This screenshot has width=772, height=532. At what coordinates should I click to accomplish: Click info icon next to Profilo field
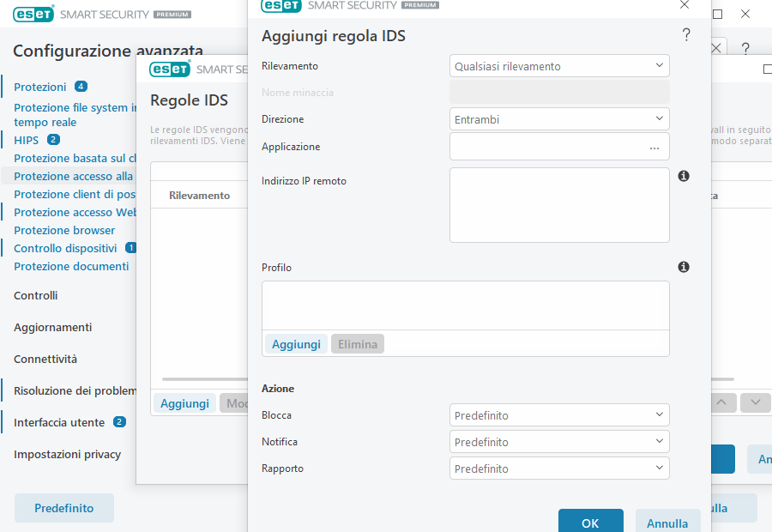tap(684, 267)
